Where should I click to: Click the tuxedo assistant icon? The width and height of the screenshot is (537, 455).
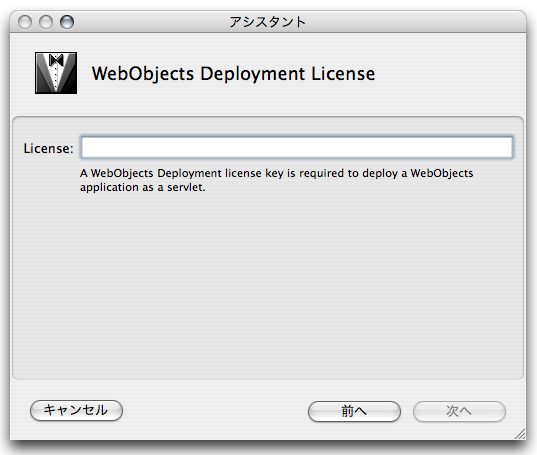tap(56, 73)
